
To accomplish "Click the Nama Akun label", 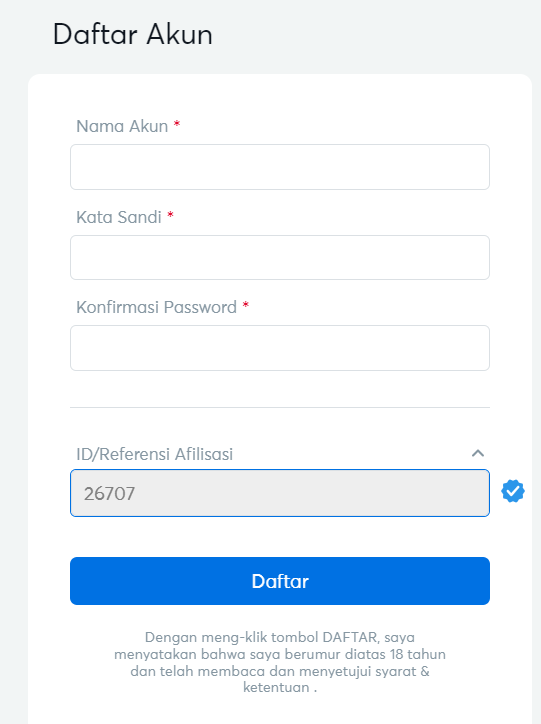I will [122, 126].
